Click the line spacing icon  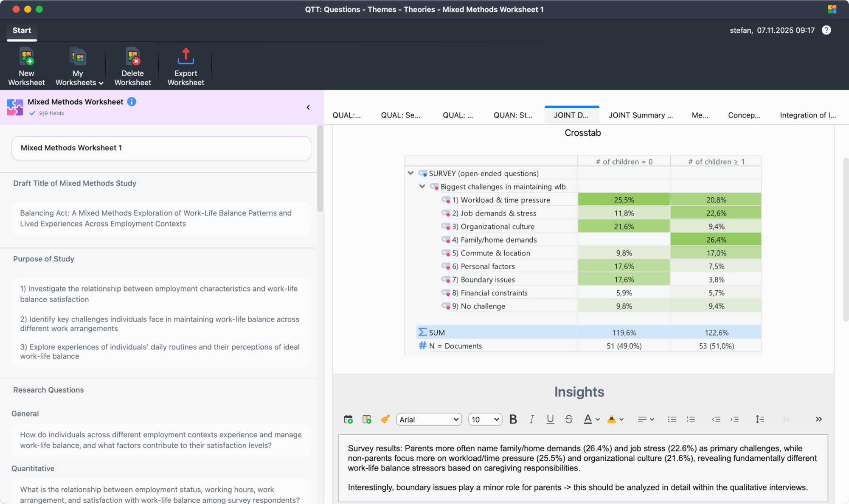(x=759, y=419)
